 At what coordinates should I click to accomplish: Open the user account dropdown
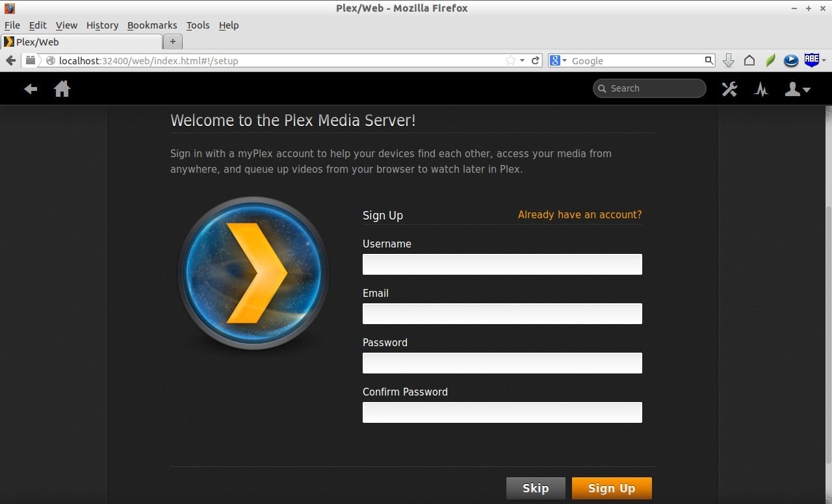coord(798,89)
